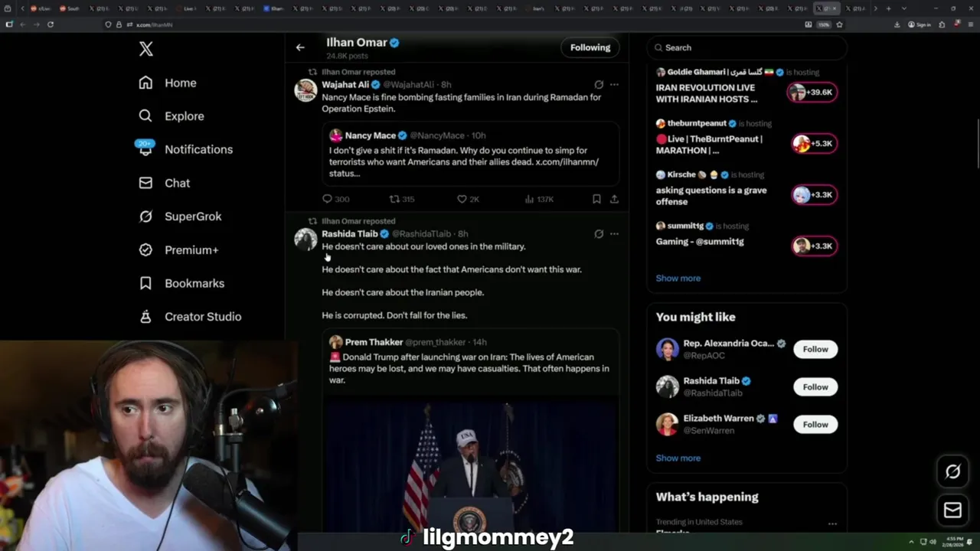Open Wajahat Ali's profile avatar
980x551 pixels.
pos(305,90)
